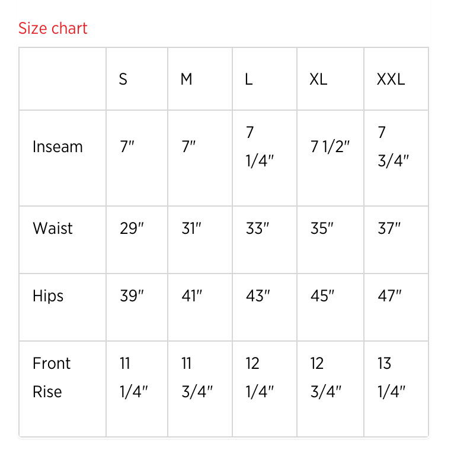Screen dimensions: 454x476
Task: Click the 33" waist measurement cell
Action: pyautogui.click(x=257, y=229)
